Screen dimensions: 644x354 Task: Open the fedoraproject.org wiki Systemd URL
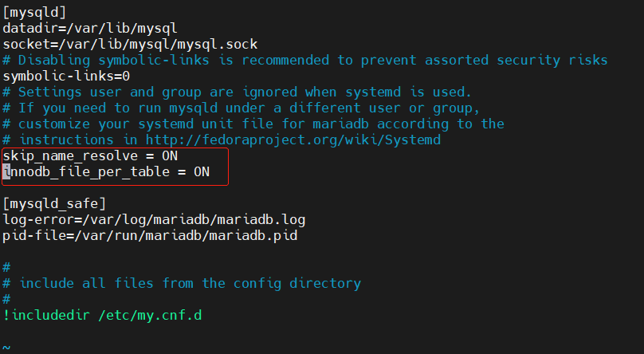(x=293, y=140)
